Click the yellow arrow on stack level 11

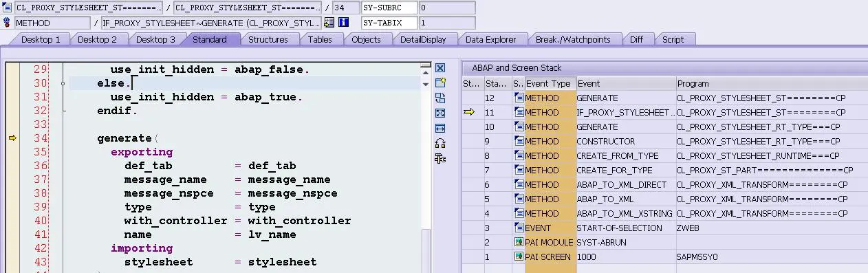tap(469, 112)
